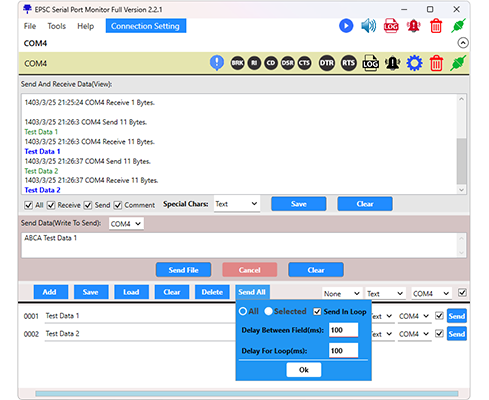Click the Send All button
The image size is (489, 400).
pos(252,292)
